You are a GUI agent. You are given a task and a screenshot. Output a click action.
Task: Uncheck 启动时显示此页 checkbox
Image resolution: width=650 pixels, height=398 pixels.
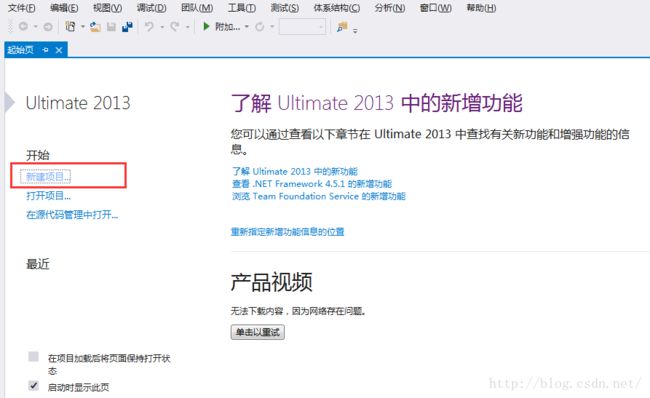(34, 386)
